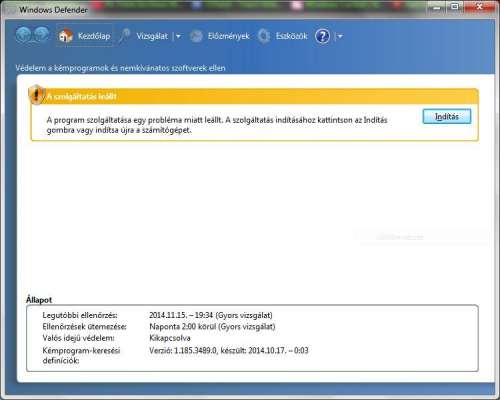
Task: Click the Vizsgálat magnifier icon
Action: (x=125, y=36)
